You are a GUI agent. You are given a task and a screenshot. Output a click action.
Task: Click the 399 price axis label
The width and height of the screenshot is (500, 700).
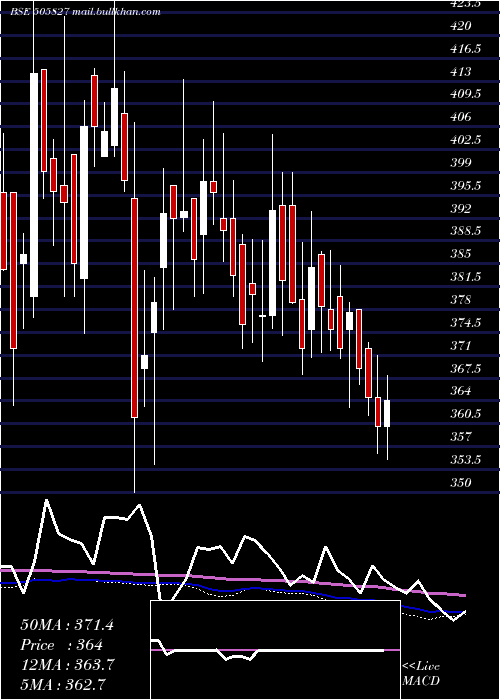click(x=461, y=162)
